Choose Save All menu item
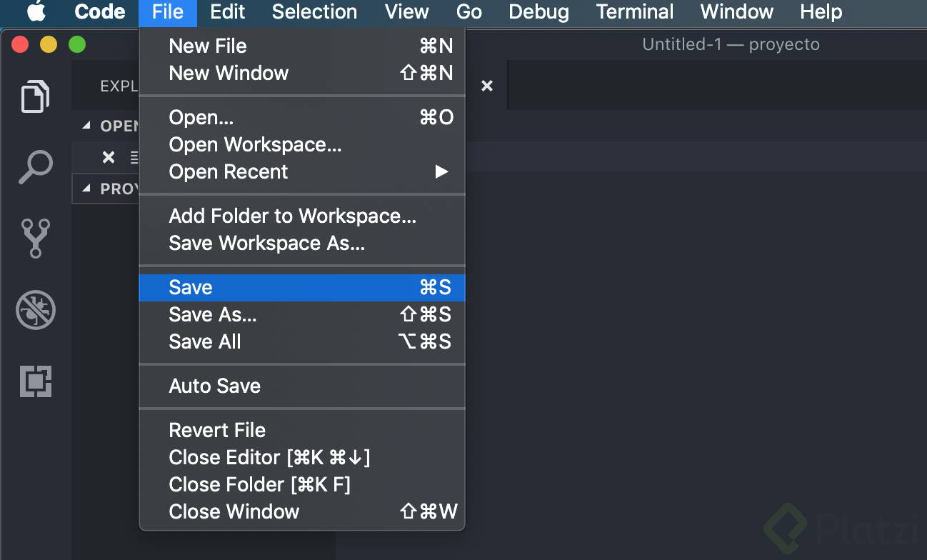The image size is (927, 560). click(302, 341)
